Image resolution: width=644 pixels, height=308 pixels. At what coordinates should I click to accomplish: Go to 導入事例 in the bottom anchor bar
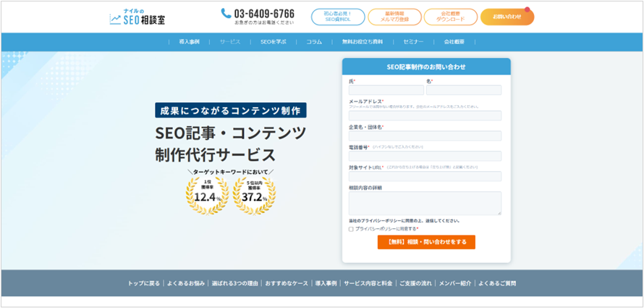coord(326,283)
